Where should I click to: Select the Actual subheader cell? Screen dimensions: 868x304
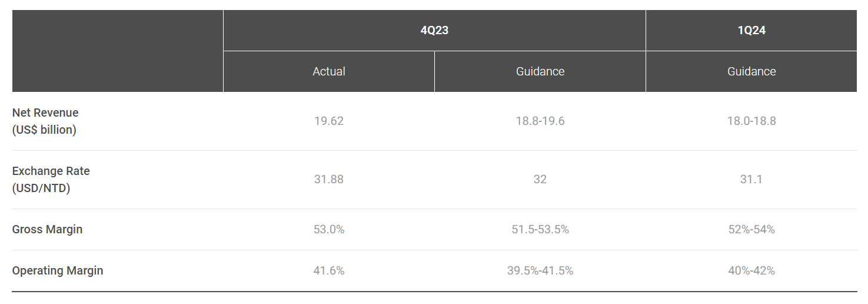329,71
